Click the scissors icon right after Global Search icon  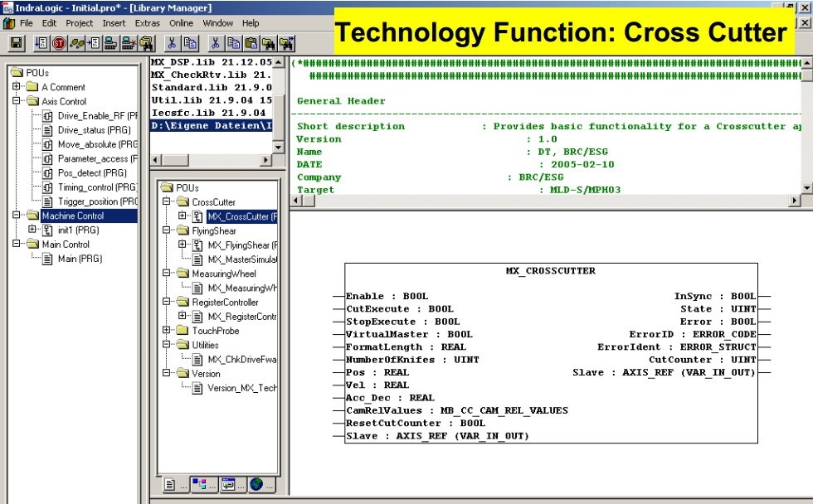point(172,43)
